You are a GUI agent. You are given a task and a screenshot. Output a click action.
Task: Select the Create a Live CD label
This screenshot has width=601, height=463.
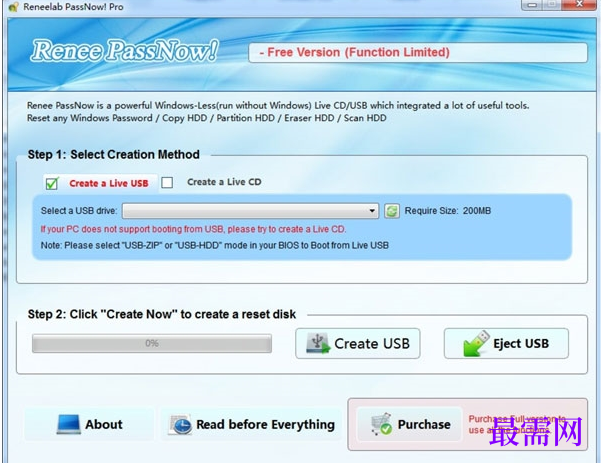coord(224,182)
